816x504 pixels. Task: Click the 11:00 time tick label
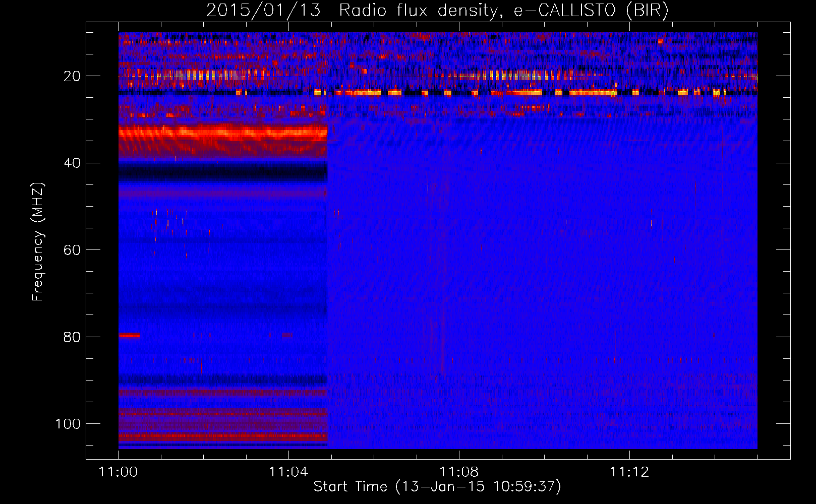(118, 472)
